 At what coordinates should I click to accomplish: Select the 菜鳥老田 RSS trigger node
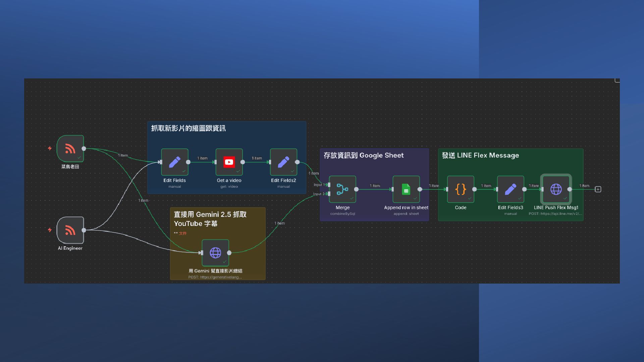point(70,148)
